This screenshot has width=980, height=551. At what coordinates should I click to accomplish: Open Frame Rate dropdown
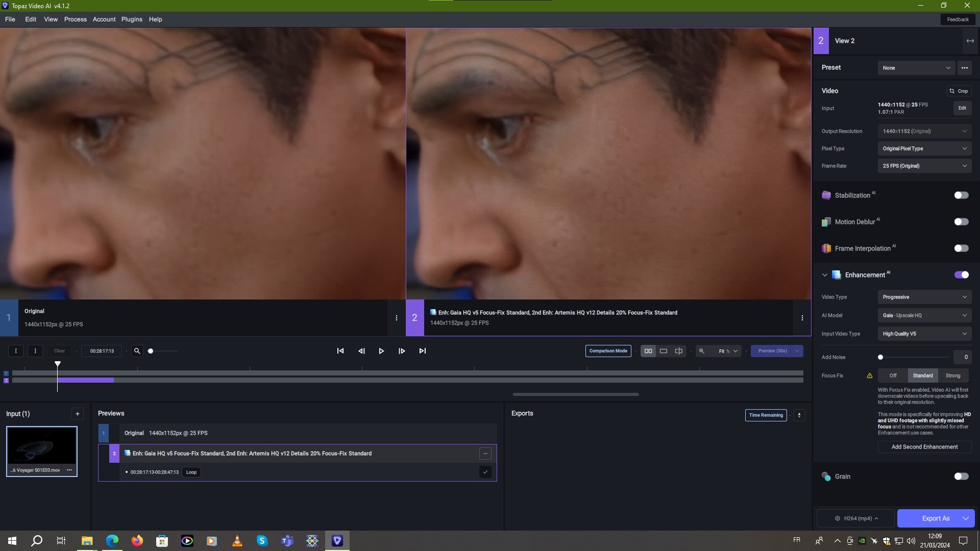click(x=924, y=166)
